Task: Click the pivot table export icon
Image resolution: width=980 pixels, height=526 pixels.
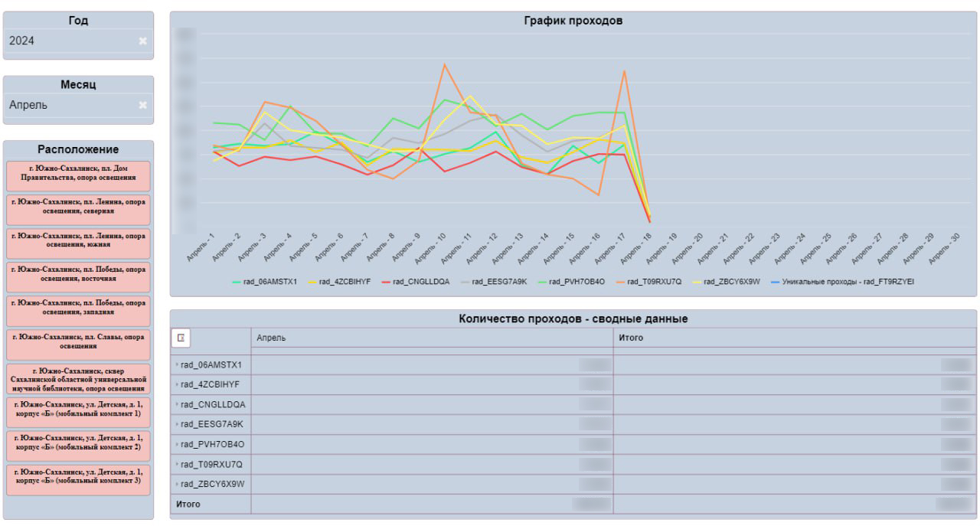Action: pos(181,338)
